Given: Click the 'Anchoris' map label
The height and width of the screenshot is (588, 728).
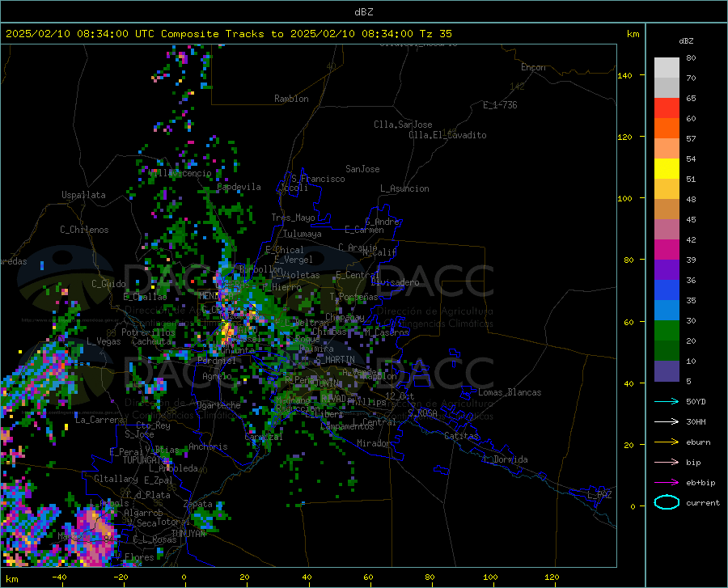Looking at the screenshot, I should 208,447.
